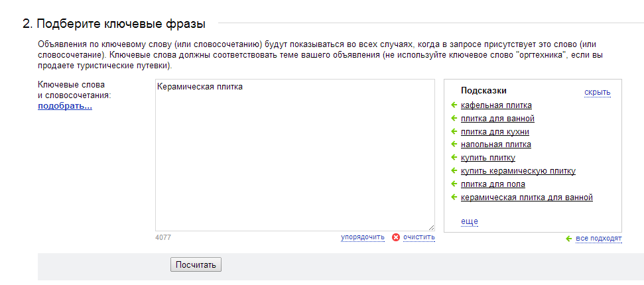The height and width of the screenshot is (285, 644).
Task: Add 'купить плитку' using green arrow
Action: point(454,157)
